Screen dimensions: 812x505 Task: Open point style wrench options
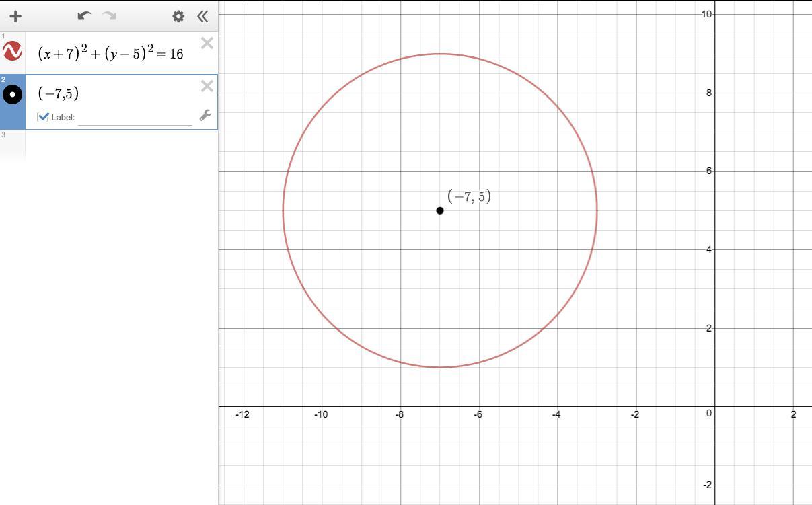coord(205,116)
